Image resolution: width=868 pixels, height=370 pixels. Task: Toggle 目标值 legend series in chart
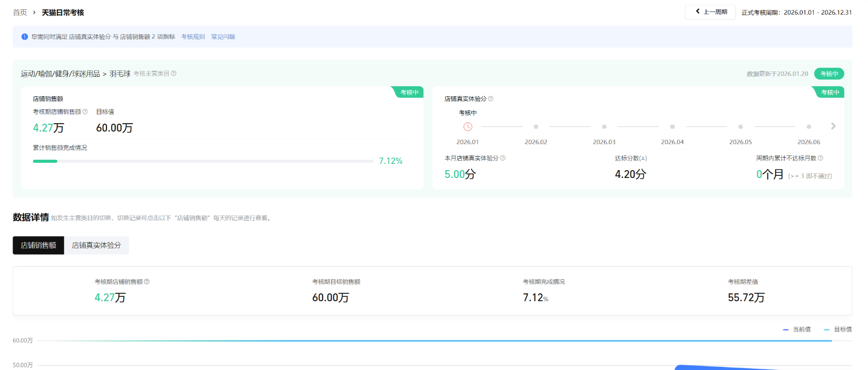pyautogui.click(x=838, y=329)
